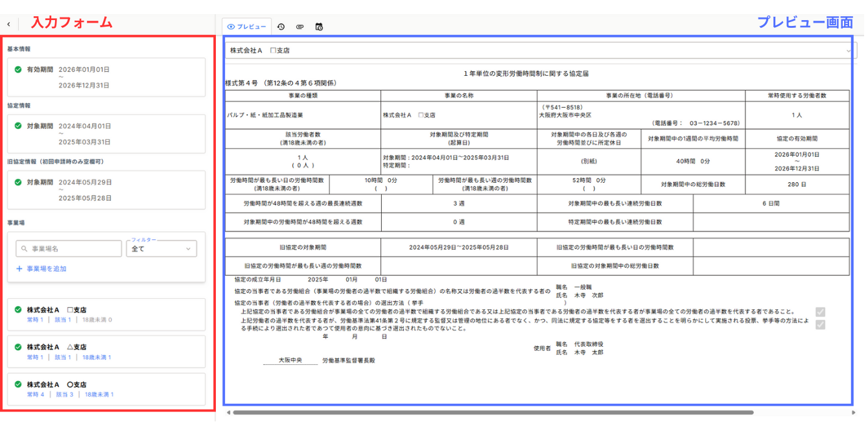This screenshot has width=868, height=422.
Task: Click green check icon beside 有効期間
Action: coord(18,69)
